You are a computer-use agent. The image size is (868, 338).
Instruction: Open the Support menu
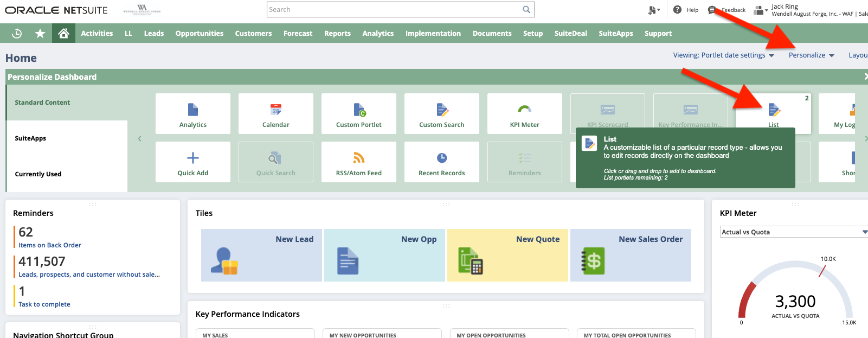(x=658, y=33)
